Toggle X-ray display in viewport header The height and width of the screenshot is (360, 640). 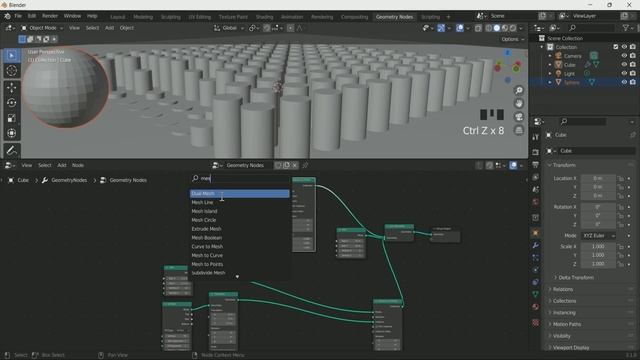478,28
